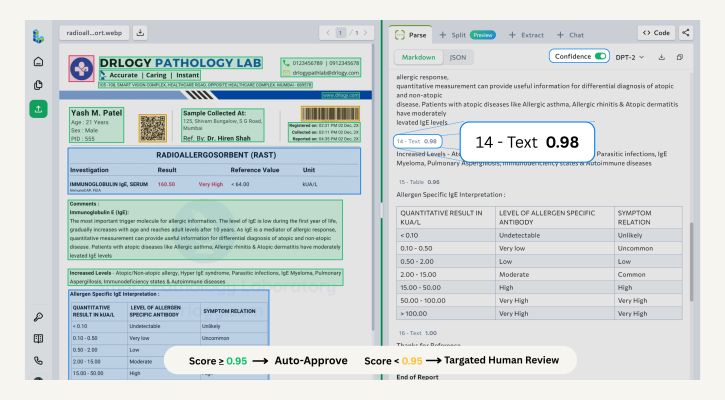Download parsed results next to DPT-2
The height and width of the screenshot is (400, 725).
coord(662,57)
